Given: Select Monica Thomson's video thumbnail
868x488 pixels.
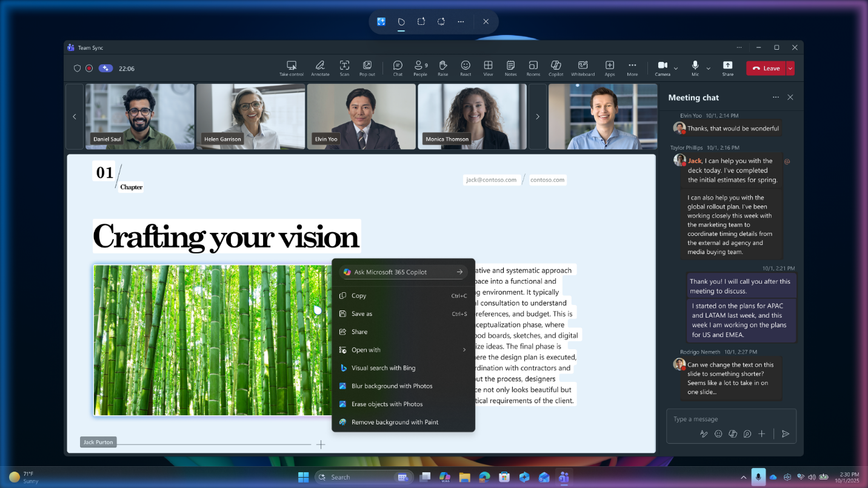Looking at the screenshot, I should click(x=472, y=116).
